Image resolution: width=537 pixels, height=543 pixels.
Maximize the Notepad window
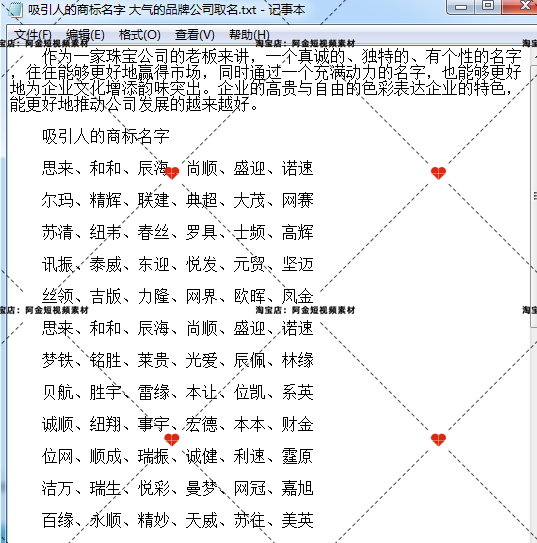(x=488, y=7)
